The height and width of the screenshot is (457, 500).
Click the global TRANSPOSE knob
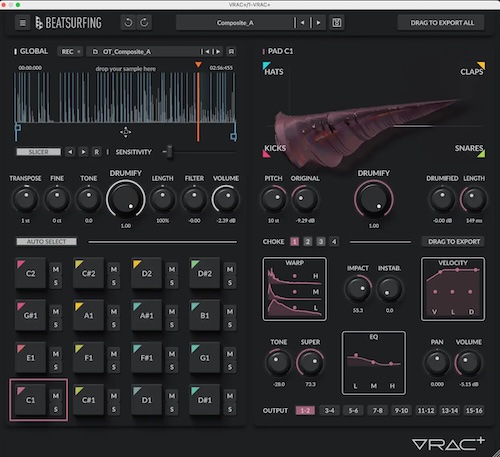coord(25,199)
